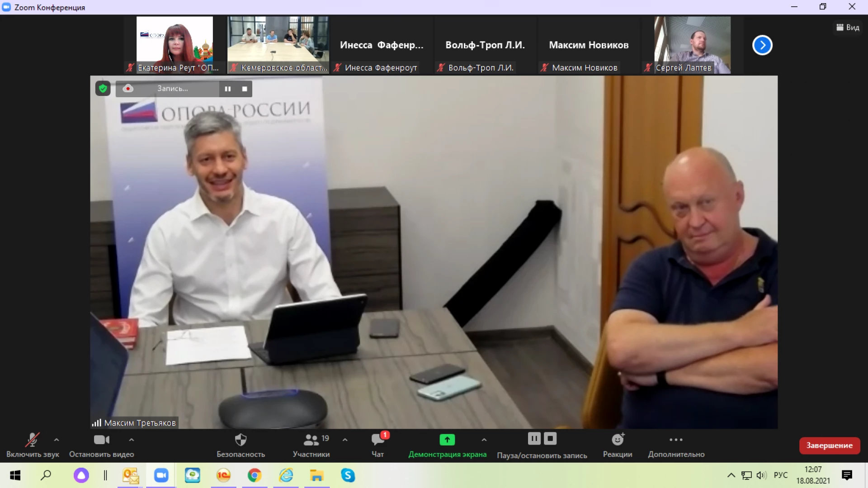Screen dimensions: 868x488
Task: Click the cloud recording icon
Action: (x=128, y=89)
